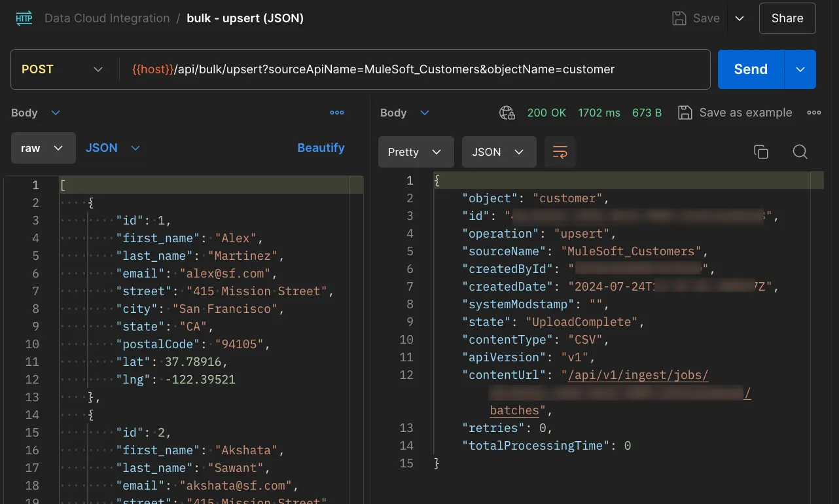Viewport: 839px width, 504px height.
Task: Click the "Martinez" last_name value
Action: coord(243,256)
